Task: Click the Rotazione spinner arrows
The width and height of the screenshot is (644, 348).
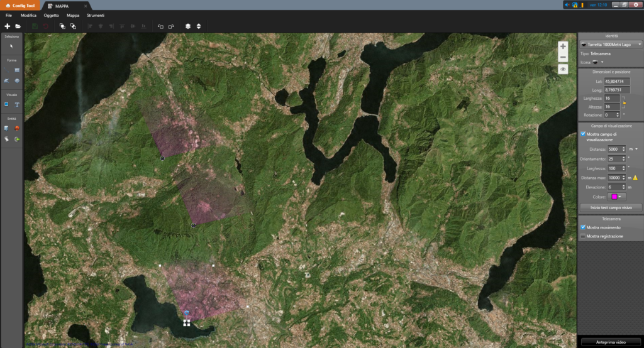Action: pyautogui.click(x=618, y=115)
